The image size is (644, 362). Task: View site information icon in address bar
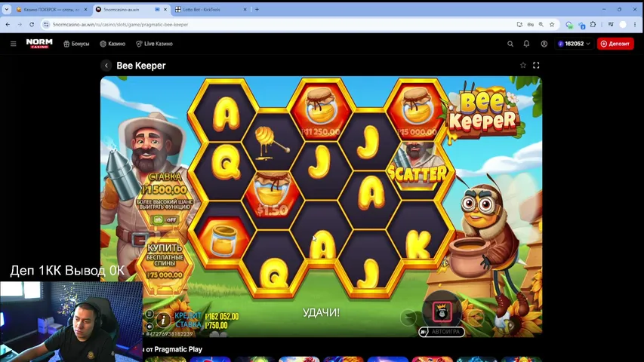(46, 25)
